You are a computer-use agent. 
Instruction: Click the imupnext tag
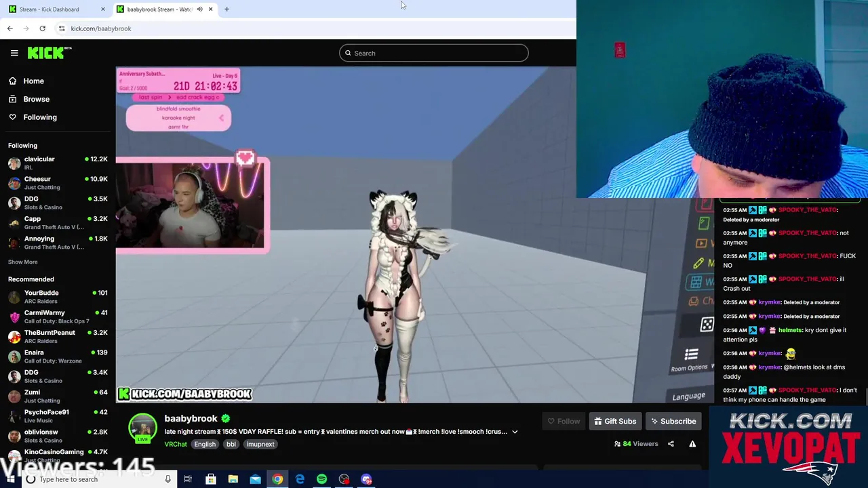coord(260,445)
